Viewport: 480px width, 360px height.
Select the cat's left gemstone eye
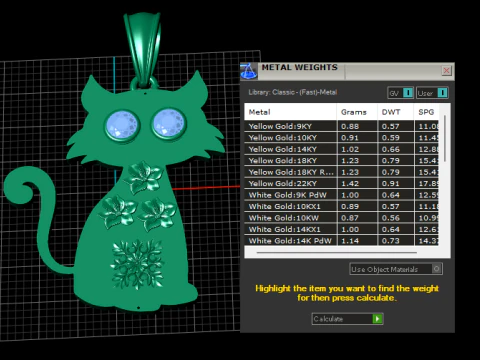click(122, 126)
